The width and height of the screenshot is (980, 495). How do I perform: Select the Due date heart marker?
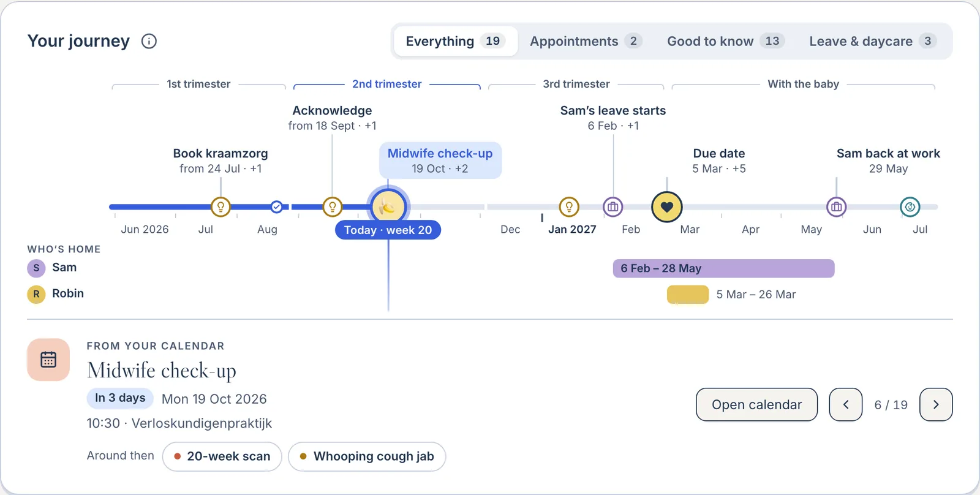pos(667,207)
